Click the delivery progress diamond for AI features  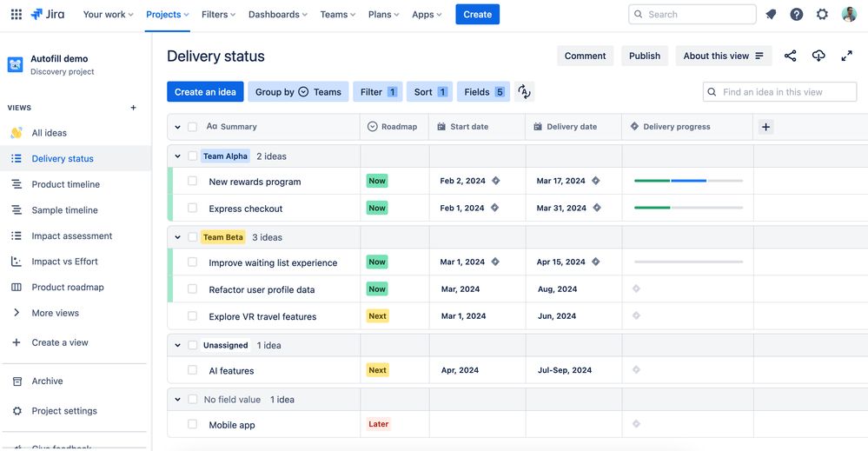point(636,370)
